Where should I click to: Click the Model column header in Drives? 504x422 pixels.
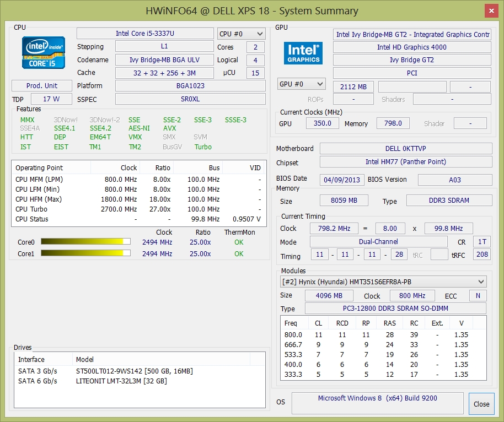click(161, 359)
